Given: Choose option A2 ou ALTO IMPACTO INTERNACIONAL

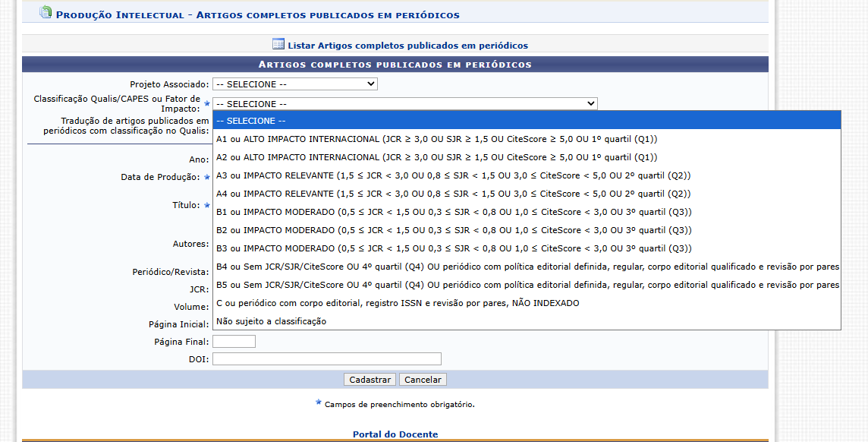Looking at the screenshot, I should coord(527,157).
